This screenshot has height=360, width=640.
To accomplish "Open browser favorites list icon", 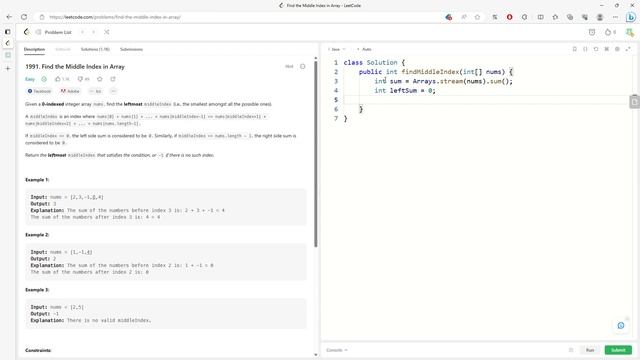I will click(x=555, y=17).
